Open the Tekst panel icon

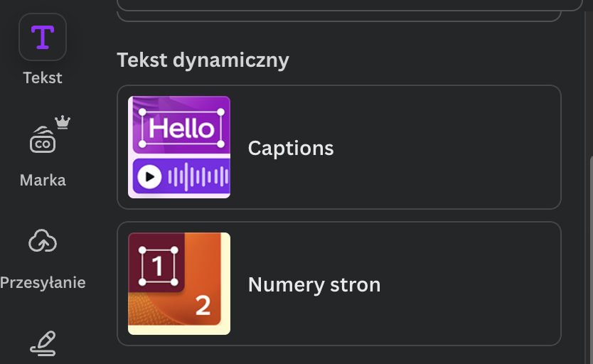point(43,37)
